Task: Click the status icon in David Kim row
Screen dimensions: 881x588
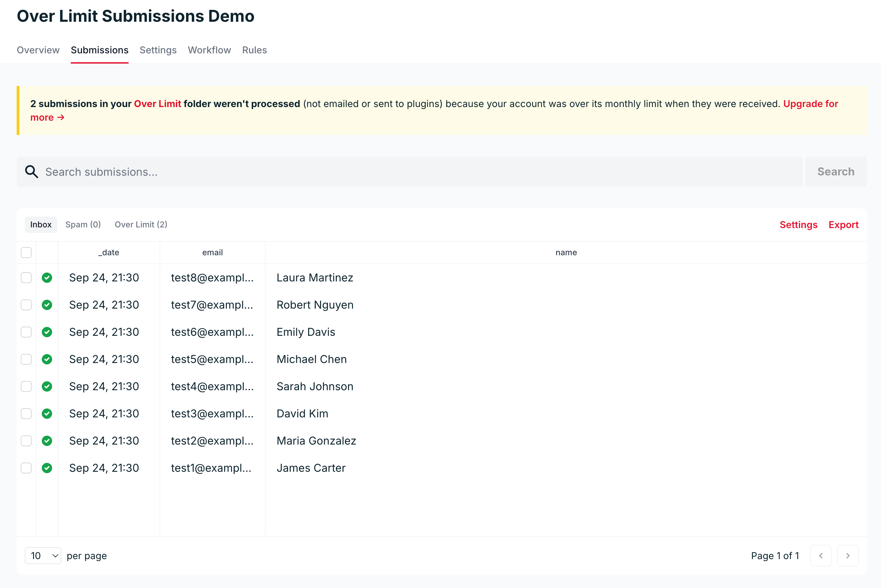Action: click(47, 414)
